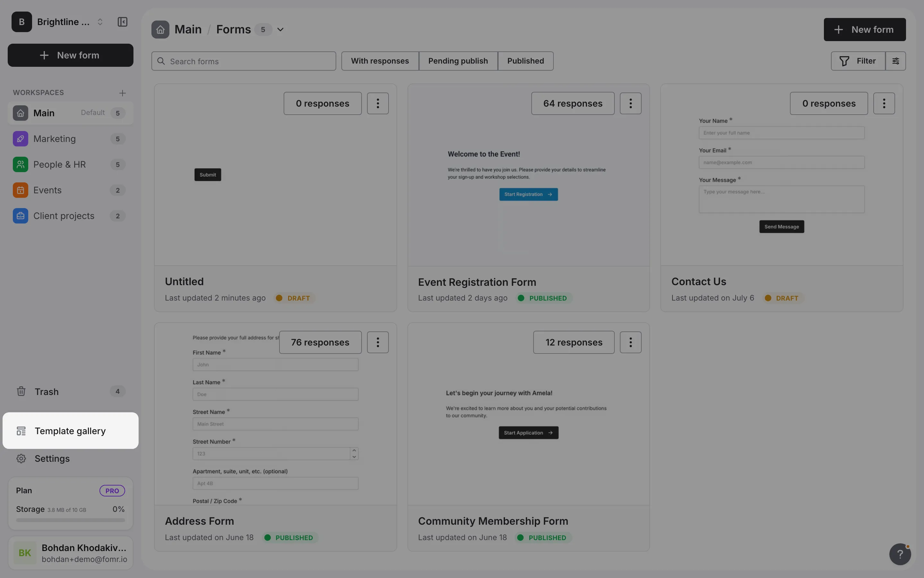View 64 responses for Event Registration Form
924x578 pixels.
pos(573,103)
